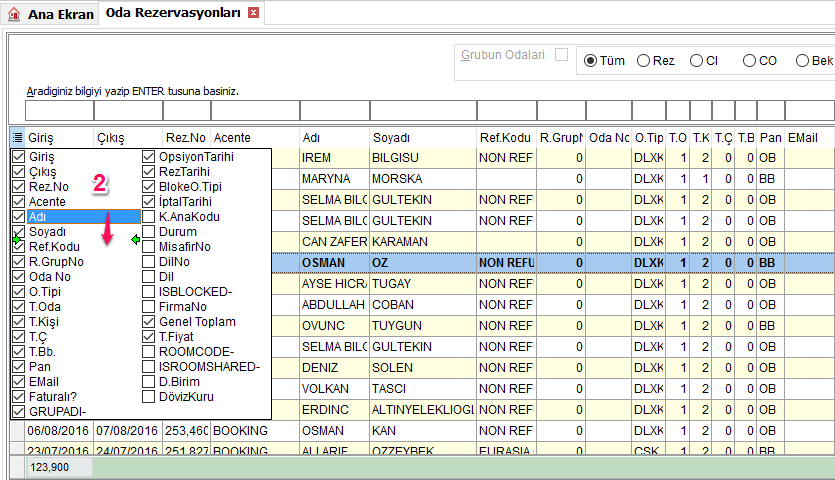Uncheck the İptalTarihi column checkbox
This screenshot has width=835, height=480.
[x=149, y=201]
